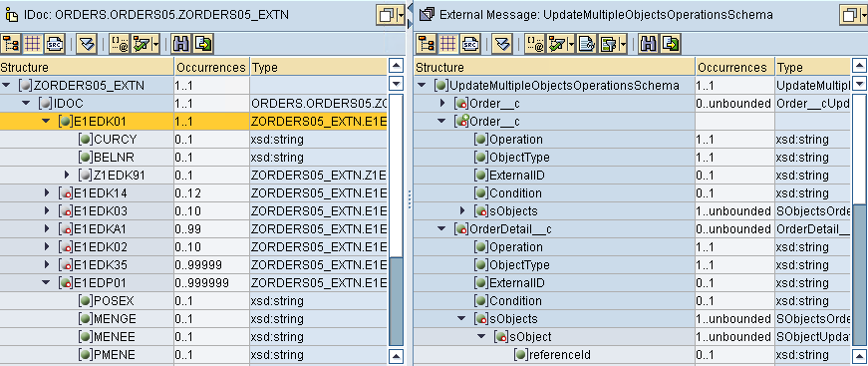Expand the E1EDK03 segment
Image resolution: width=868 pixels, height=366 pixels.
tap(47, 211)
